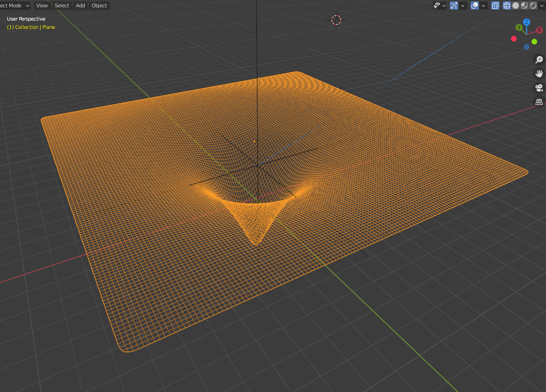Screen dimensions: 546x392
Task: Toggle the camera view icon
Action: [539, 88]
